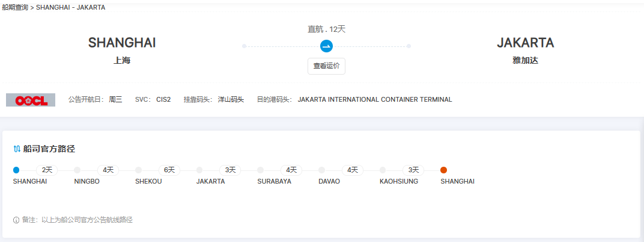Click the 3天 badge between KAOHSIUNG and SHANGHAI
Screen dimensions: 644x242
[x=413, y=170]
